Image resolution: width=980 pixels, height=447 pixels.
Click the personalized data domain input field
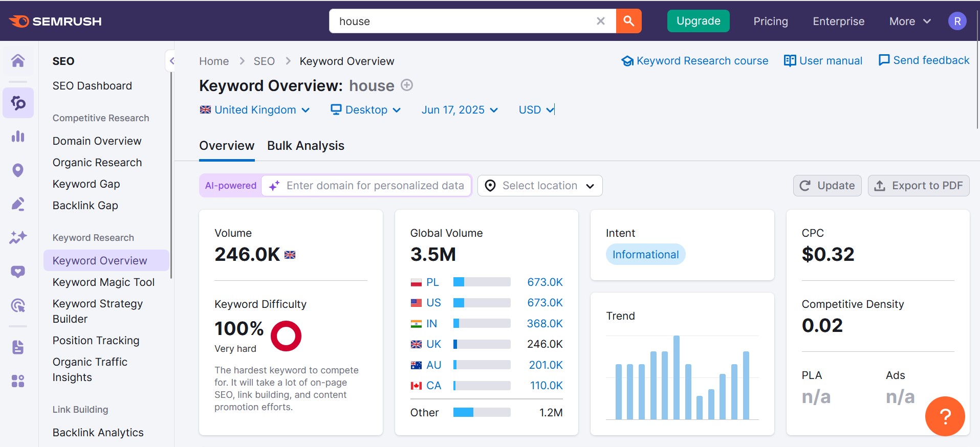coord(375,186)
